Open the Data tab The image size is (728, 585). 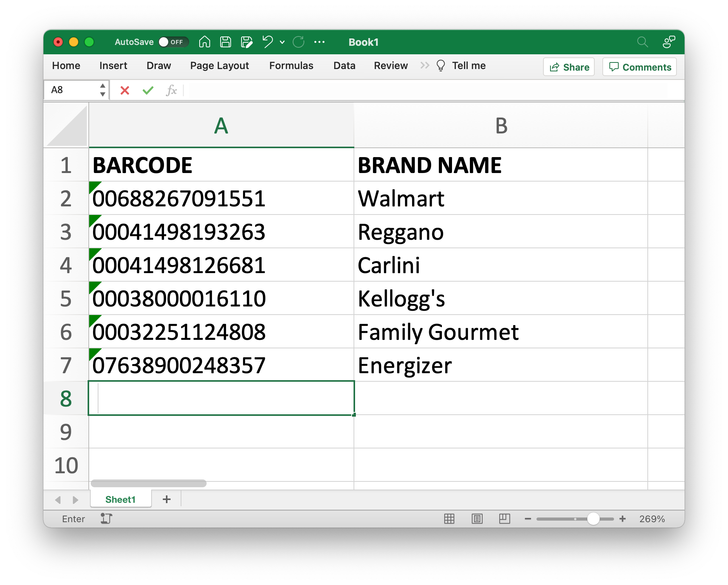pos(344,66)
